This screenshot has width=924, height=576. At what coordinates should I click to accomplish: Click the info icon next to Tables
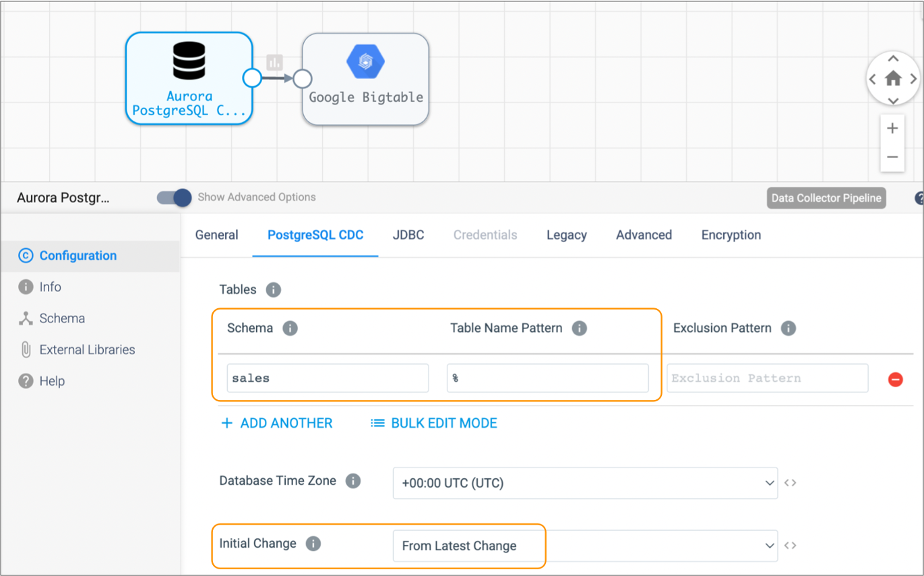[273, 290]
